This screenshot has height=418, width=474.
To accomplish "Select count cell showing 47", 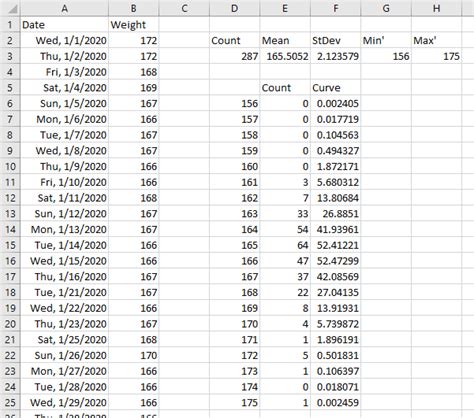I will [x=285, y=261].
